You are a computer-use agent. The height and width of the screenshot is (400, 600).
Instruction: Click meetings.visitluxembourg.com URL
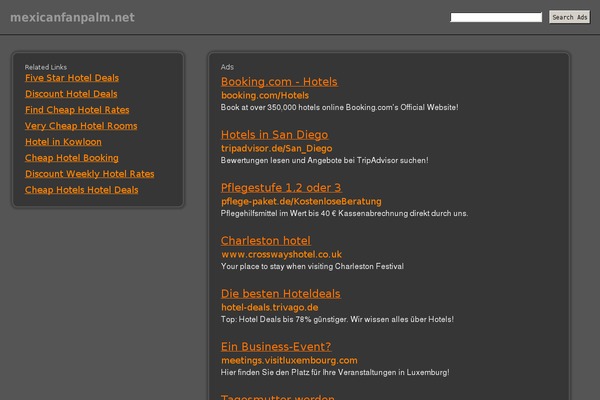click(289, 360)
